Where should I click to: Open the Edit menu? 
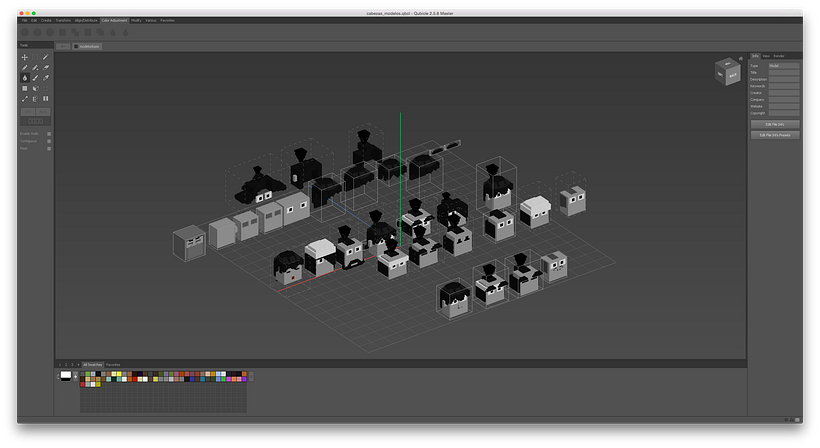coord(34,20)
